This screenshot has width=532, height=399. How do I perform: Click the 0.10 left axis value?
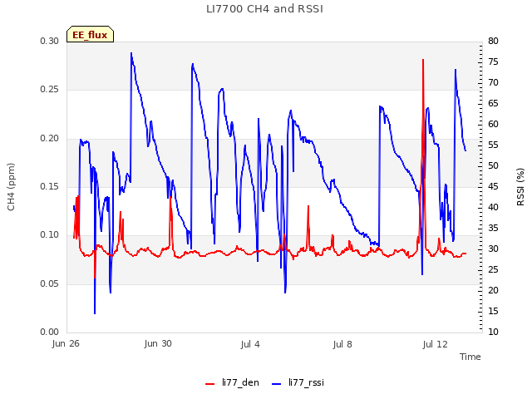pos(50,235)
